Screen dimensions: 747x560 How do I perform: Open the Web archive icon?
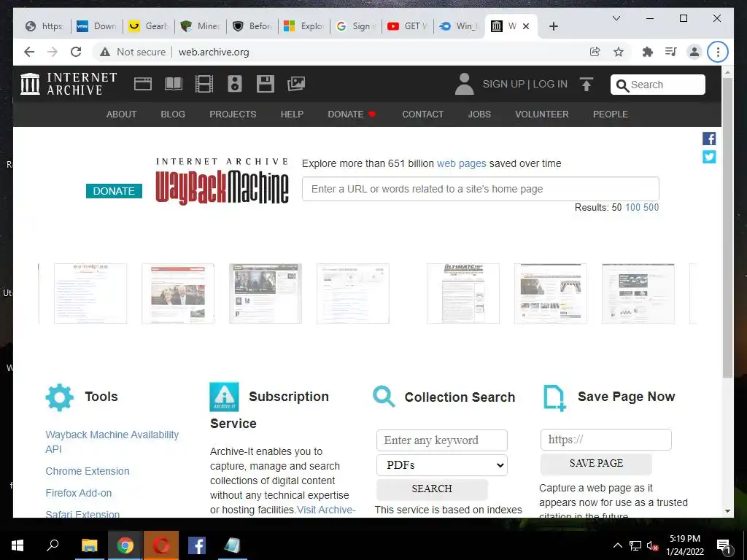click(143, 84)
